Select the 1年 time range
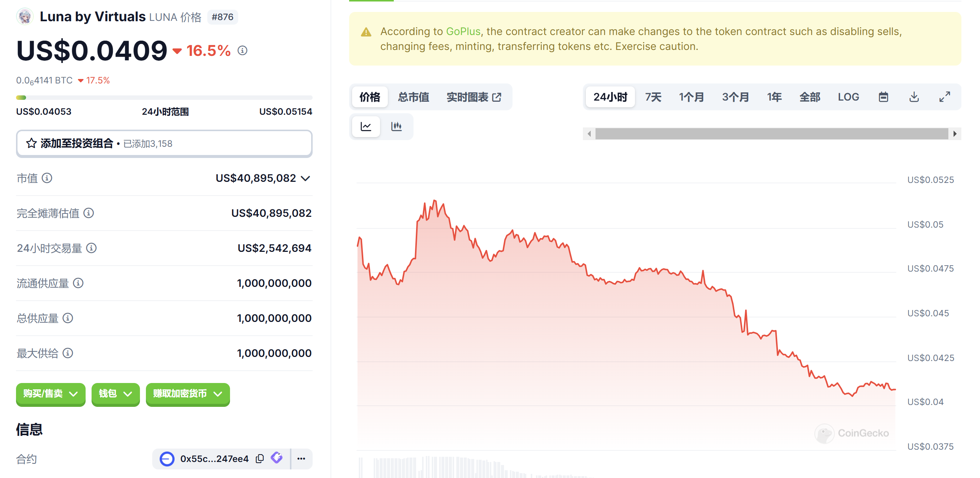The width and height of the screenshot is (980, 478). [x=775, y=97]
